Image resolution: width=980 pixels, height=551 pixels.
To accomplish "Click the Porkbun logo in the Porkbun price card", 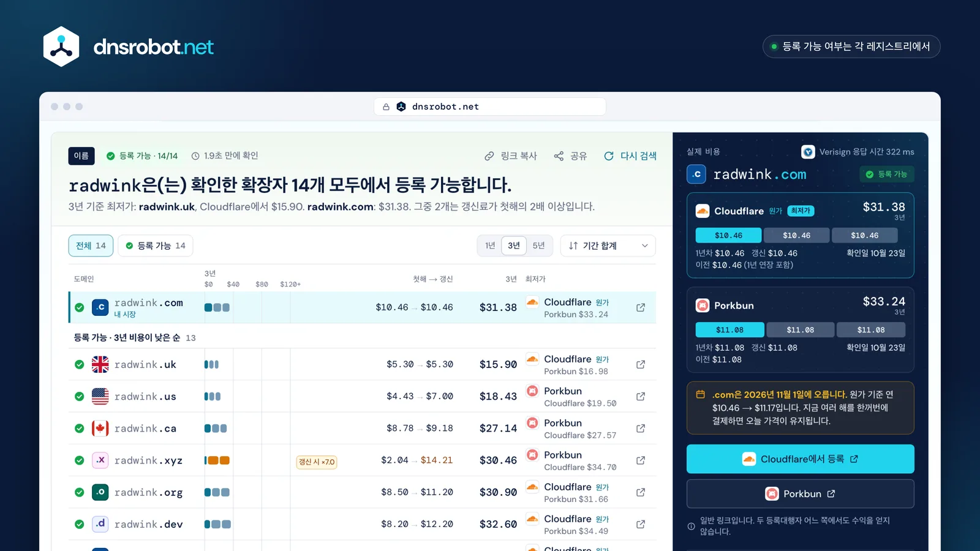I will [703, 305].
